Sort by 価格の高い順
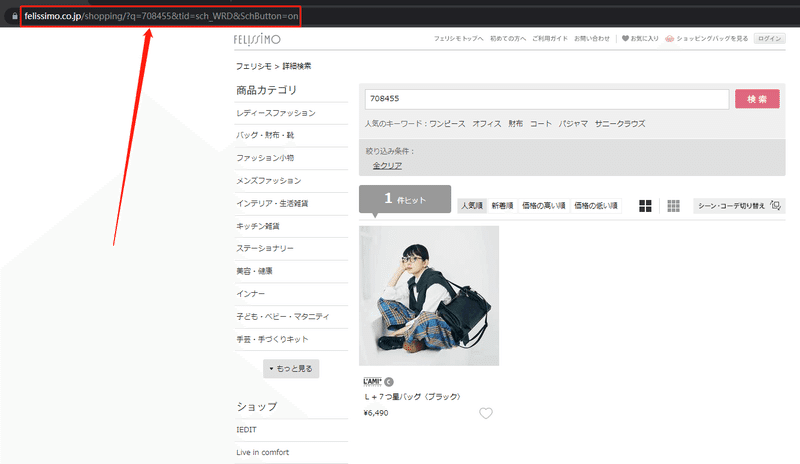 tap(543, 206)
